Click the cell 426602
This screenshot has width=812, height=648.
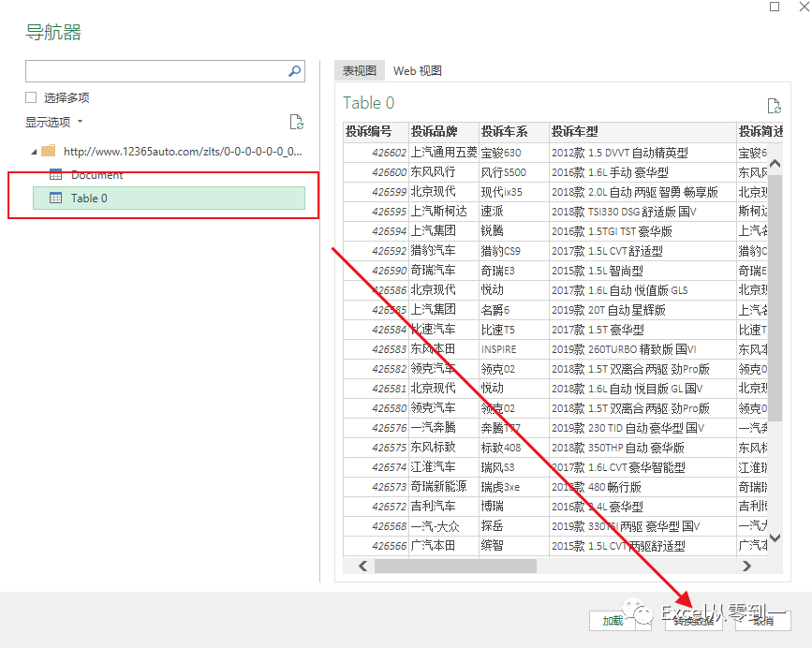376,153
